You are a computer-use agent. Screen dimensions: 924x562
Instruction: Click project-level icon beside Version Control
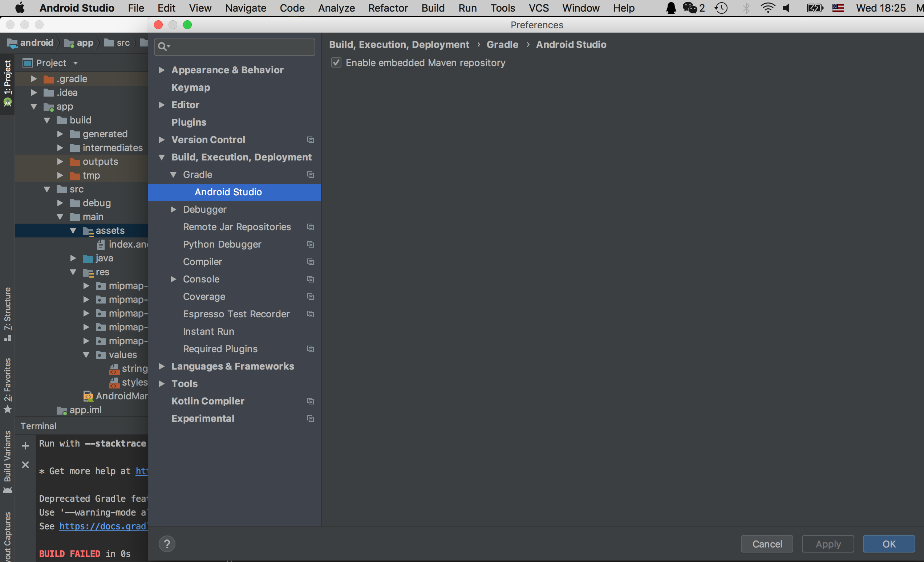[311, 140]
